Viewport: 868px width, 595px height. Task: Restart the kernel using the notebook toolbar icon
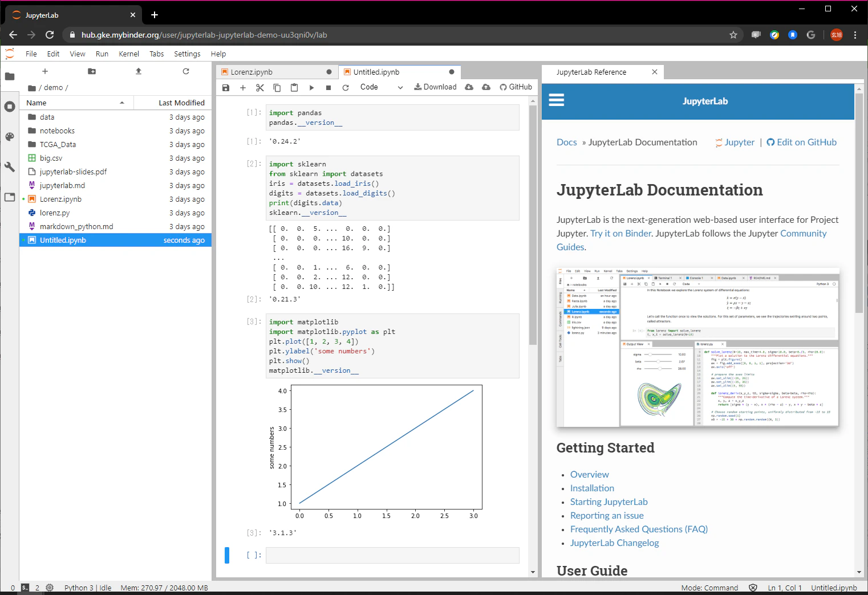click(x=346, y=88)
